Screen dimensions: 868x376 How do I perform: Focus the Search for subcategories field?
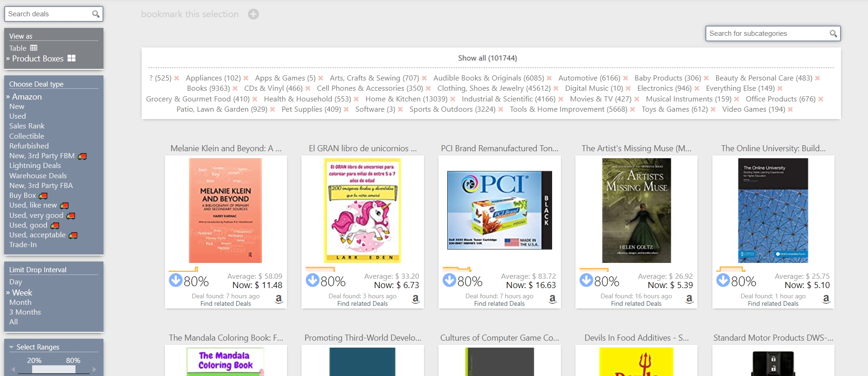click(768, 34)
